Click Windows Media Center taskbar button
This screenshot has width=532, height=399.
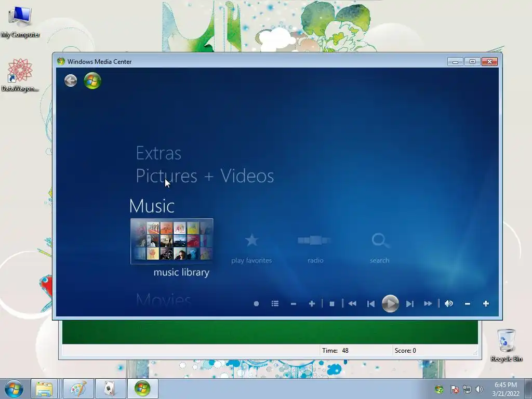point(142,389)
